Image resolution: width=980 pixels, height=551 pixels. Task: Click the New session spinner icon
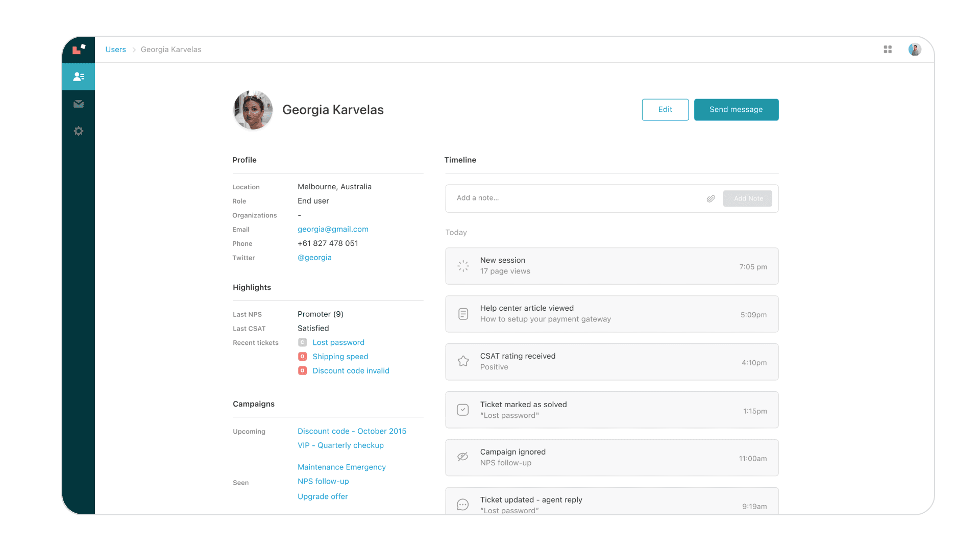point(463,266)
